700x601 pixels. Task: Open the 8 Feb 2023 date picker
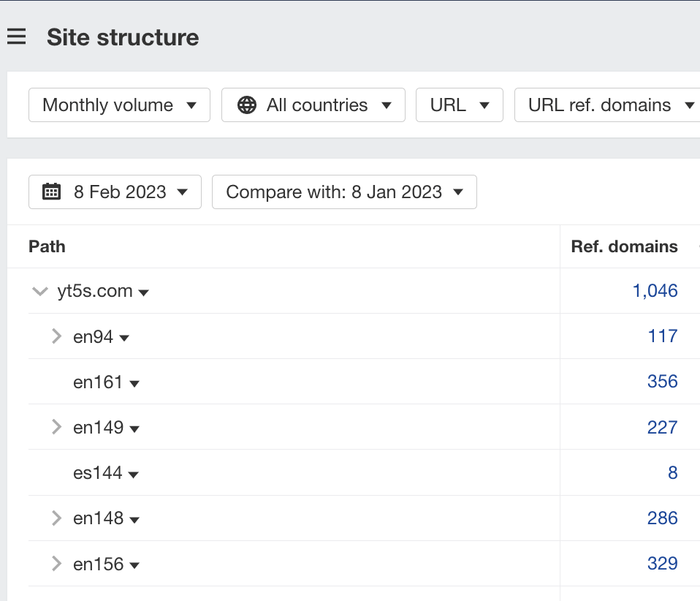pyautogui.click(x=115, y=192)
